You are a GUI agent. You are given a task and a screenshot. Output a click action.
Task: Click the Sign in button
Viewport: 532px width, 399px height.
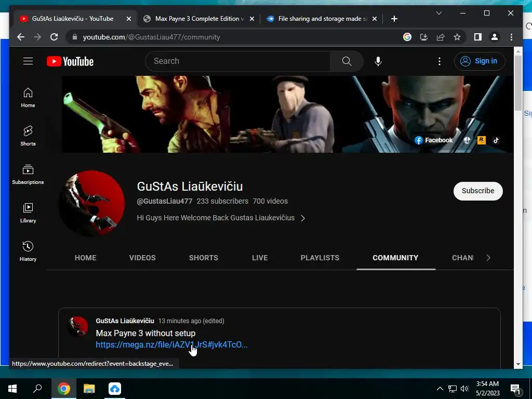[480, 61]
